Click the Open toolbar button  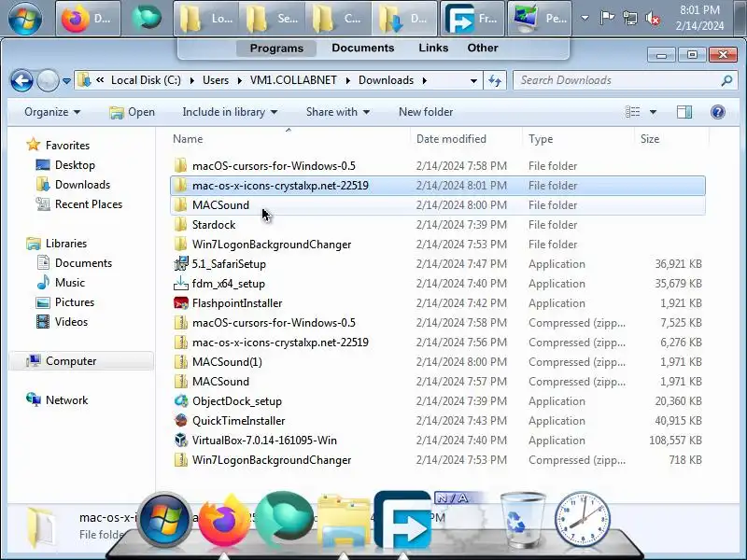(x=132, y=112)
